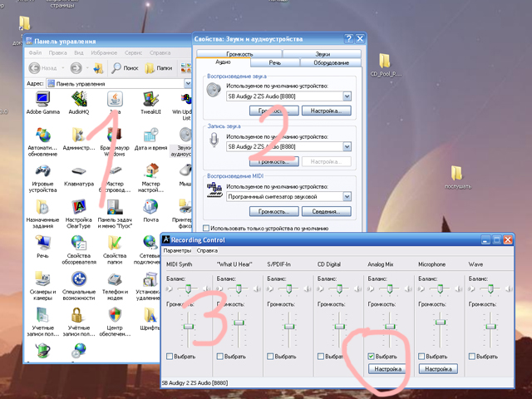Open Параметры menu in Recording Control
The image size is (532, 399).
pyautogui.click(x=176, y=250)
